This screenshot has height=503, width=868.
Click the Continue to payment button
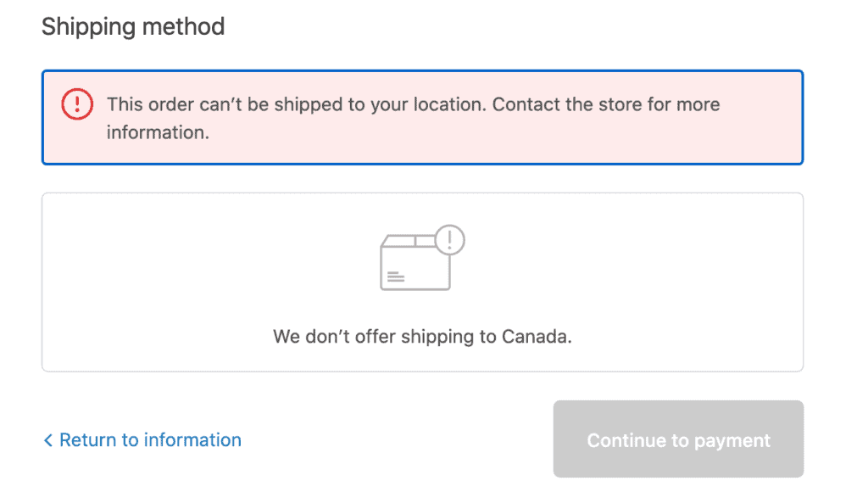click(x=678, y=439)
